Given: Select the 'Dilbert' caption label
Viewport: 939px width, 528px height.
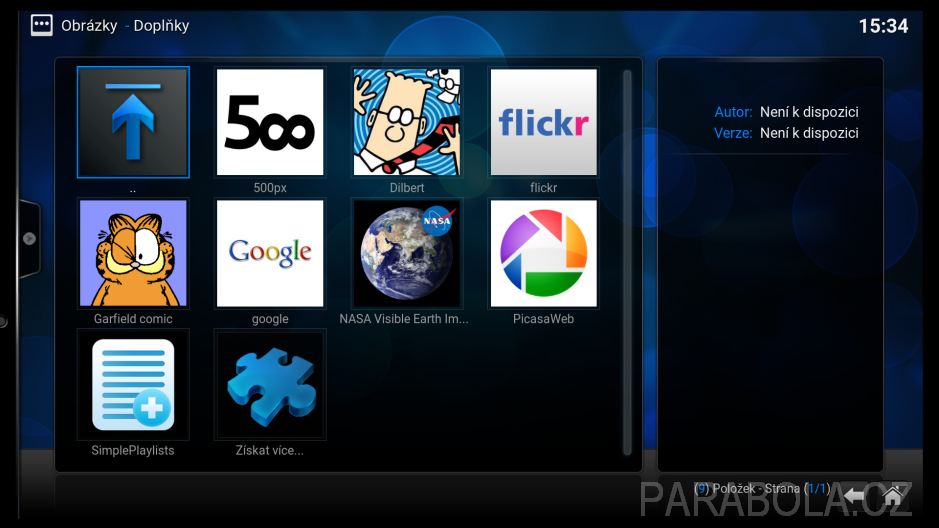Looking at the screenshot, I should (x=407, y=187).
